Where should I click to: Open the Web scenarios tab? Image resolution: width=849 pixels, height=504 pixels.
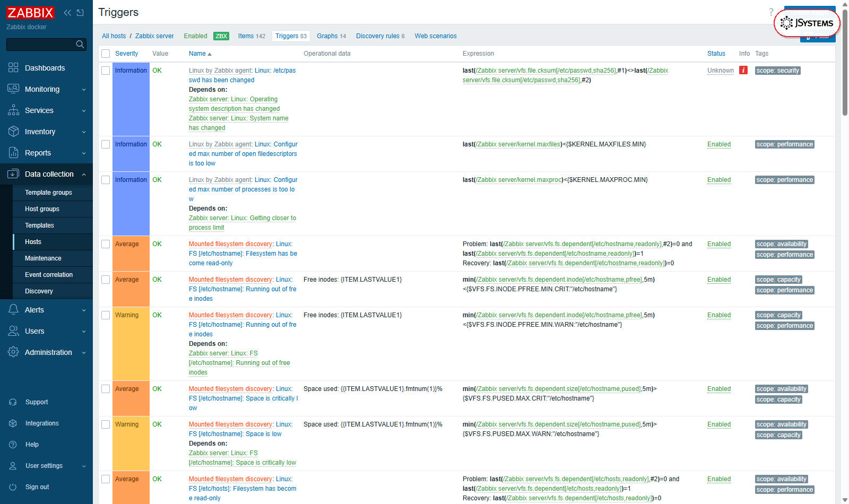tap(436, 36)
